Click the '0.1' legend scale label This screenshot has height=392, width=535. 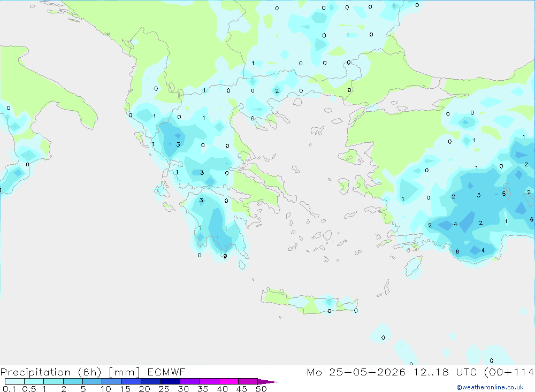point(9,389)
